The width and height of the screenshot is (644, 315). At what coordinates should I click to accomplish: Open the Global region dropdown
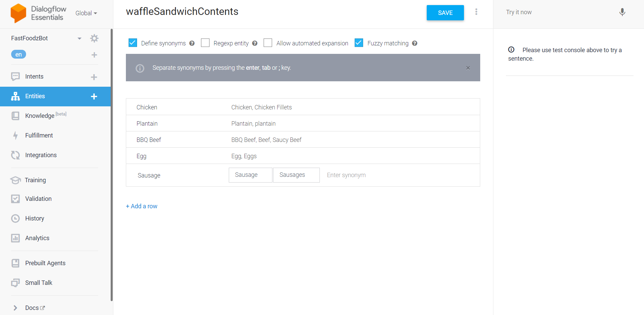pyautogui.click(x=86, y=13)
